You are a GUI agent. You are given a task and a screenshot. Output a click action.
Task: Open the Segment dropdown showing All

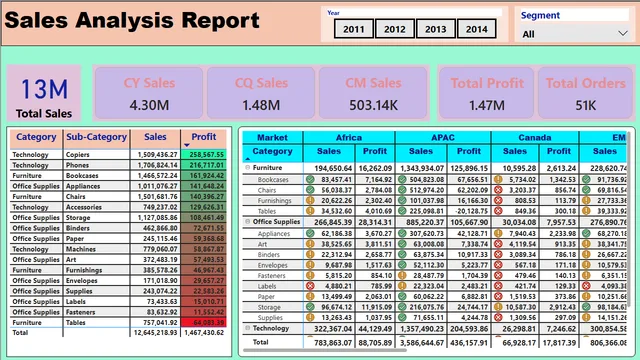click(x=574, y=34)
